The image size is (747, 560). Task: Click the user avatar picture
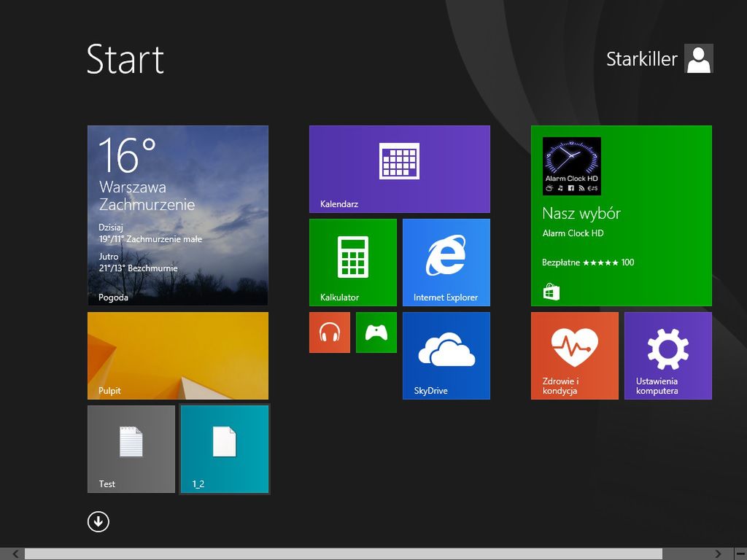[699, 58]
